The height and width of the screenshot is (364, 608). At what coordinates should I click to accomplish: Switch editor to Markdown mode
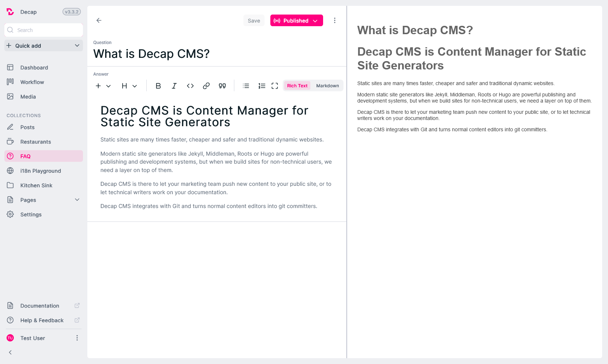pyautogui.click(x=327, y=86)
